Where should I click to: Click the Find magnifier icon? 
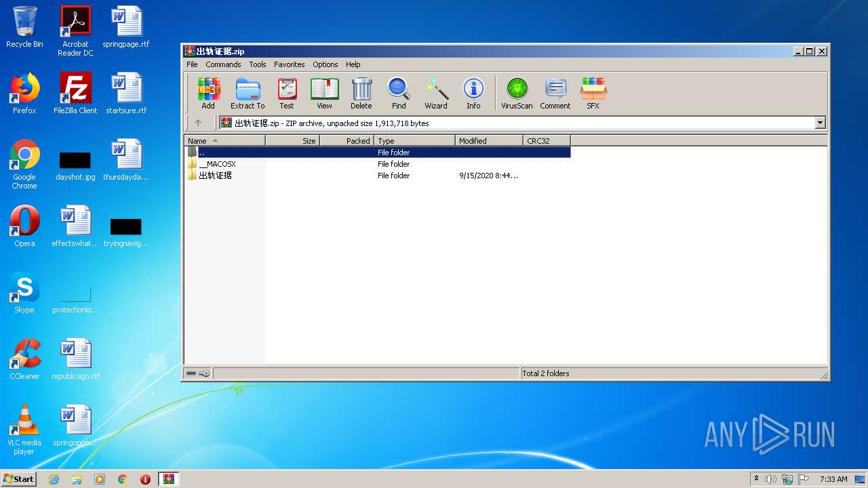point(399,94)
